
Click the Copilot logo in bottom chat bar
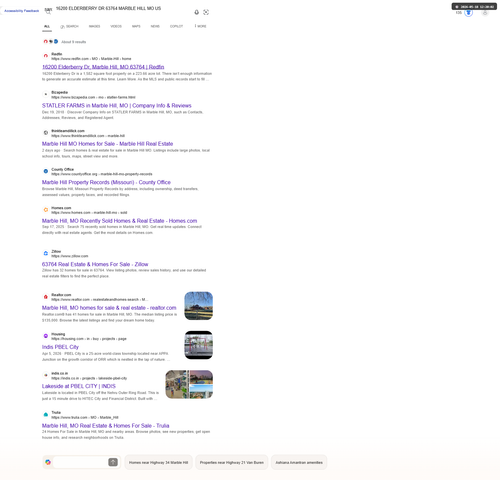tap(48, 462)
